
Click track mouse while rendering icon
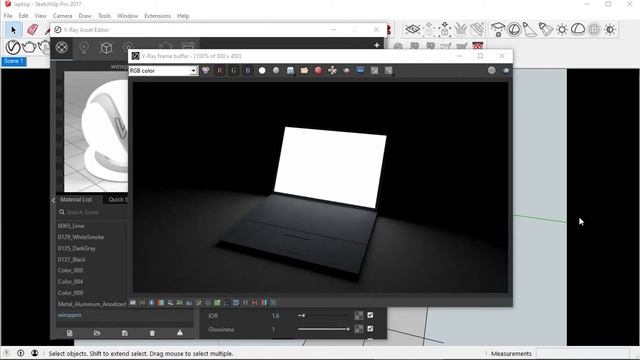[x=332, y=71]
